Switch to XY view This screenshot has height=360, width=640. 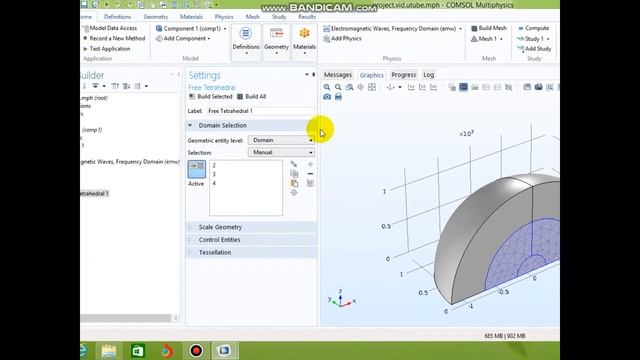tap(411, 87)
